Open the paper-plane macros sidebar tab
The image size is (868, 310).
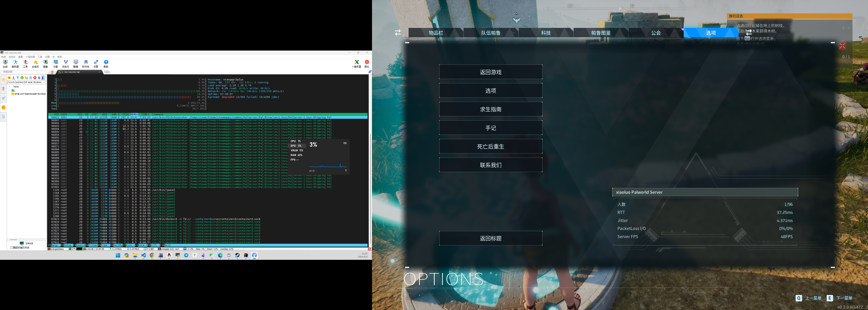click(3, 98)
